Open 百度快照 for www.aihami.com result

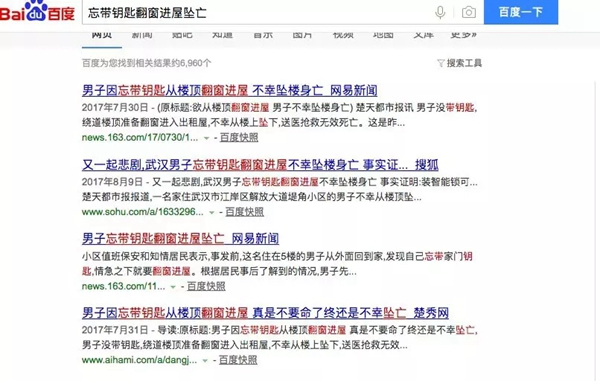point(238,360)
